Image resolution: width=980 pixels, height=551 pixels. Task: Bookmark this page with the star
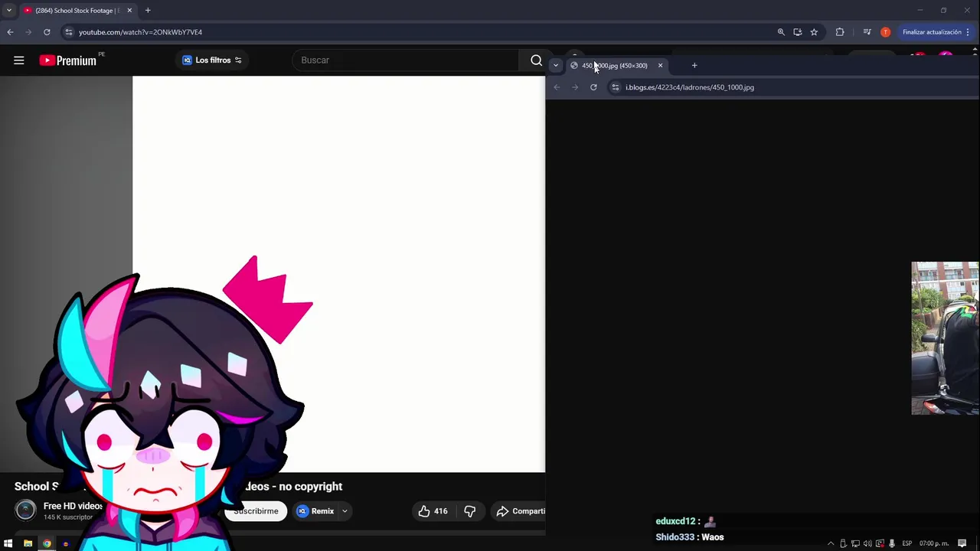(814, 32)
